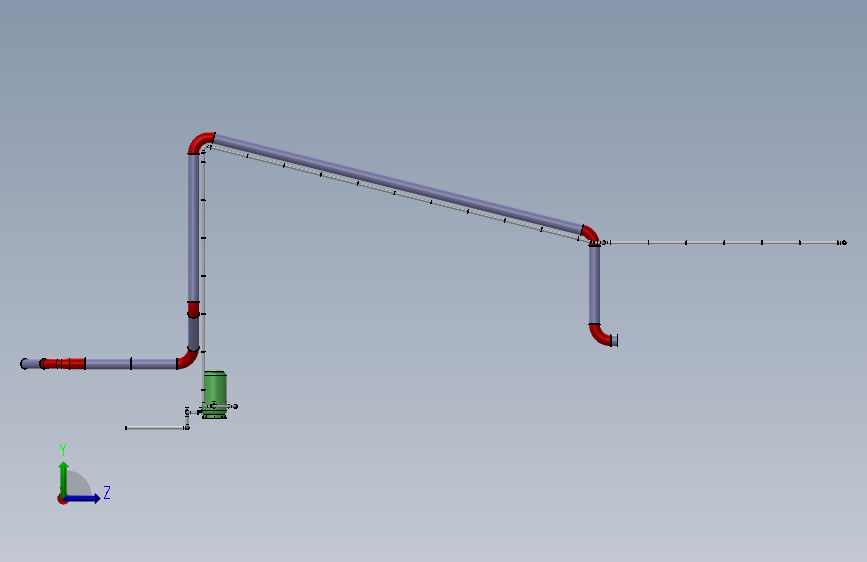Select the red elbow joining horizontal and vertical pipes
The image size is (867, 562).
tap(189, 359)
